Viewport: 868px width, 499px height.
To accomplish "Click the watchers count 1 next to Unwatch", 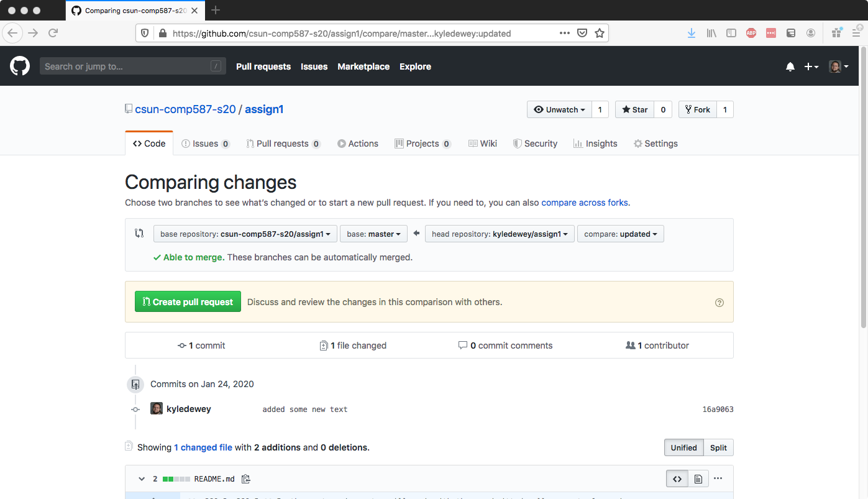I will pyautogui.click(x=600, y=109).
